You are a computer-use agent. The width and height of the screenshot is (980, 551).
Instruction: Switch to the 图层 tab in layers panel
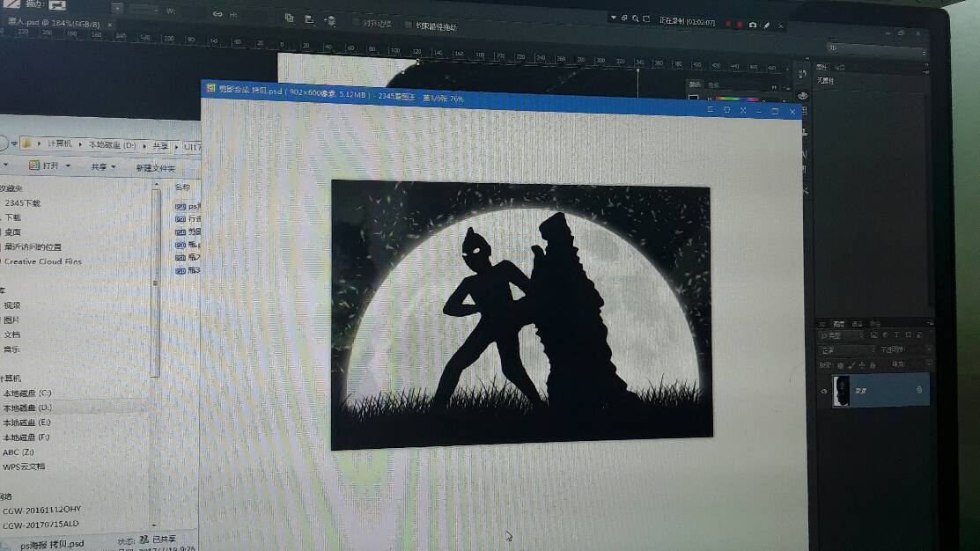click(839, 324)
